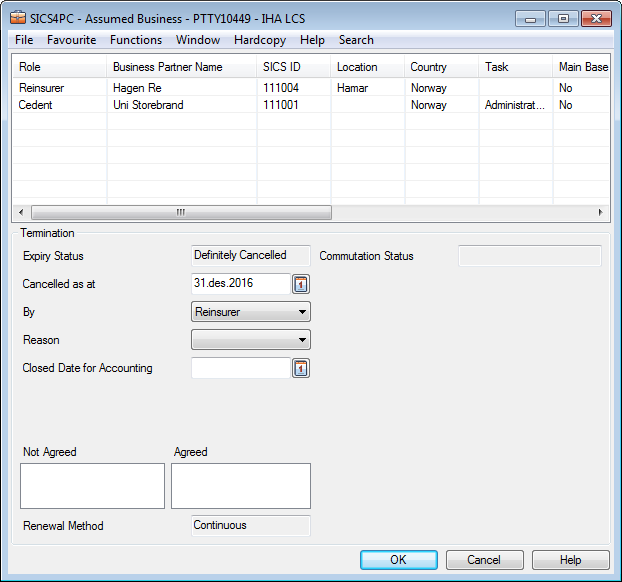622x582 pixels.
Task: Open calendar picker for Cancelled as at
Action: pos(301,284)
